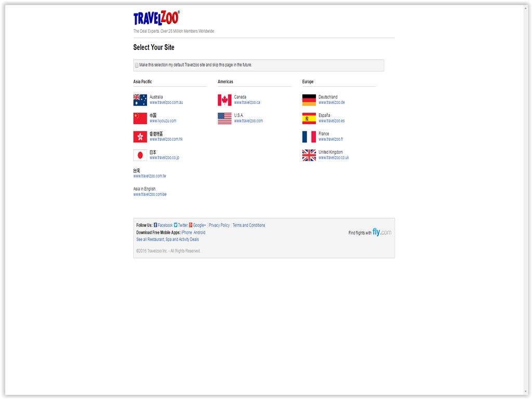This screenshot has height=399, width=532.
Task: Click the Travelzoo logo
Action: coord(156,19)
